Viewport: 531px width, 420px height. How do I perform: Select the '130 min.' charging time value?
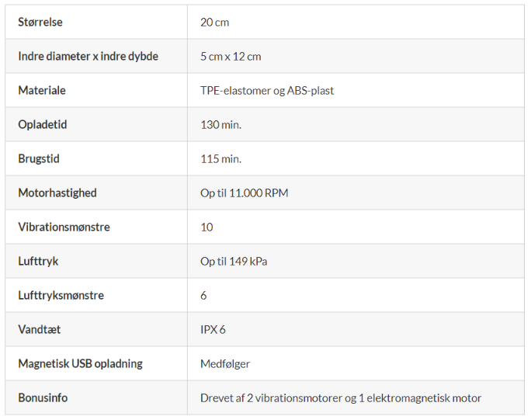pyautogui.click(x=220, y=125)
